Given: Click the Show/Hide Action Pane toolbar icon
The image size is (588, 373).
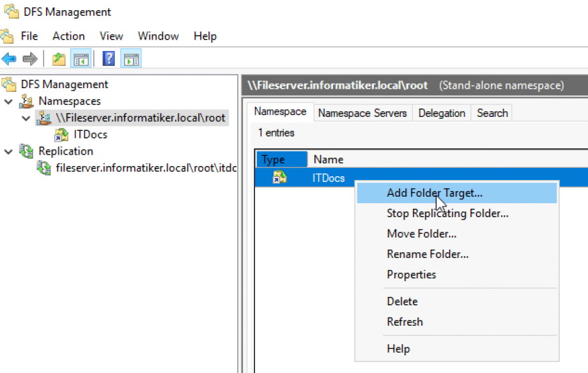Looking at the screenshot, I should tap(131, 58).
